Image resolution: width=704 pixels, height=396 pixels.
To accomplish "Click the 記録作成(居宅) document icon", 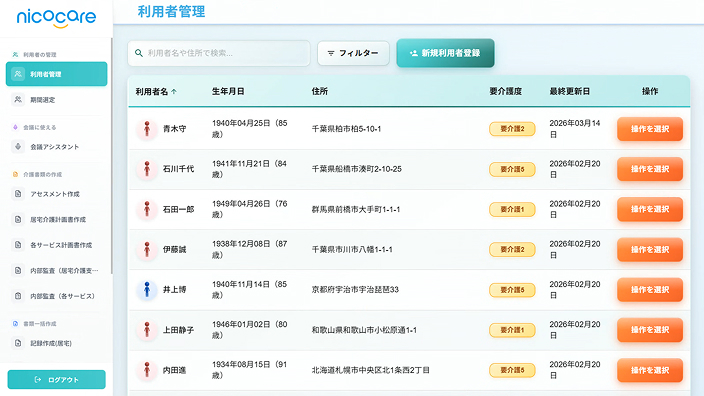I will [x=18, y=343].
